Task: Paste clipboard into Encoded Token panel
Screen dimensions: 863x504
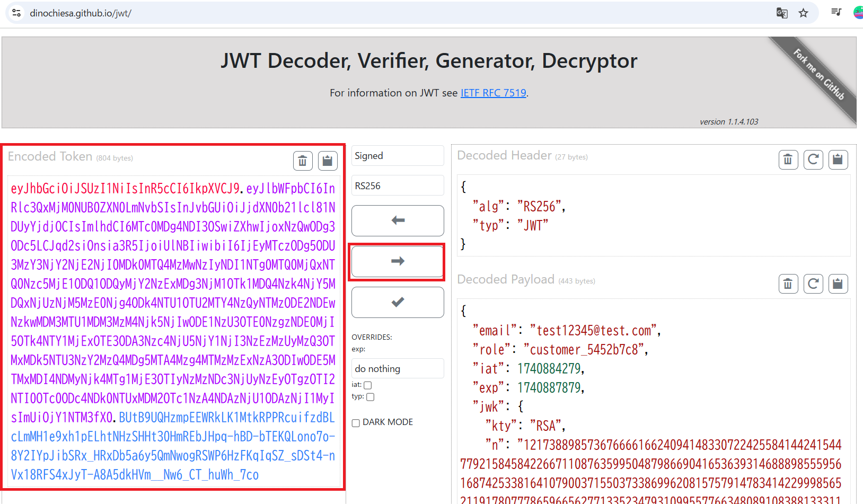Action: click(x=328, y=161)
